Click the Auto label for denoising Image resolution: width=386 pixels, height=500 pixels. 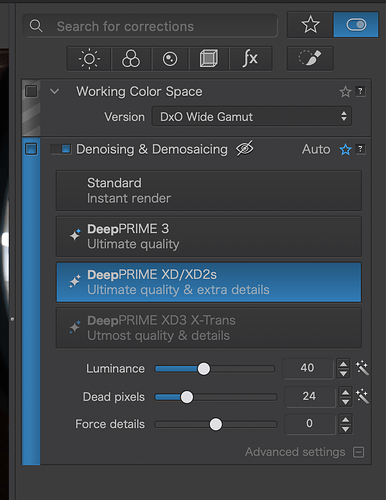coord(316,149)
